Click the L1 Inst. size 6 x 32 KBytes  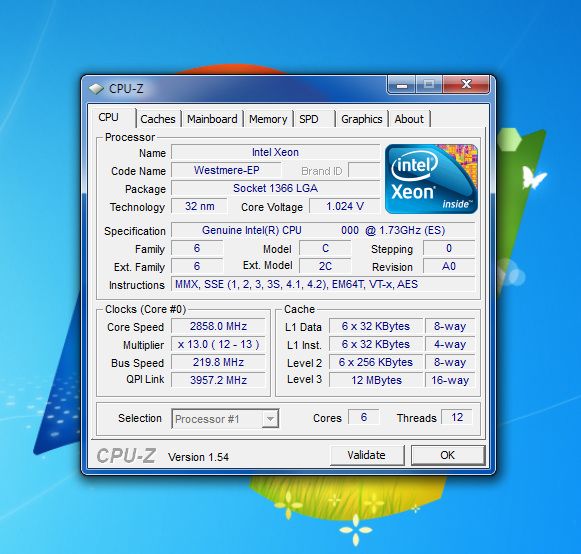[376, 344]
